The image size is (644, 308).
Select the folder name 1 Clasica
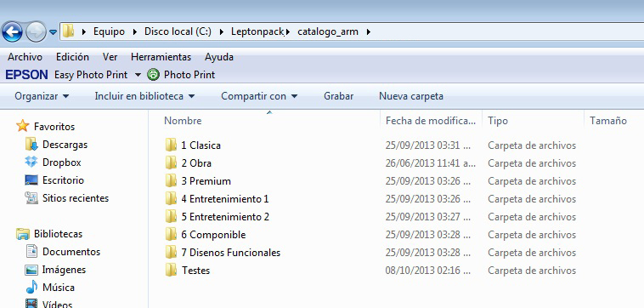201,145
